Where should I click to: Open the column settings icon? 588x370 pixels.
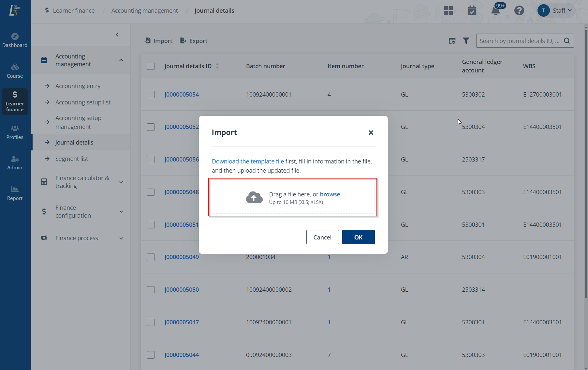[452, 41]
